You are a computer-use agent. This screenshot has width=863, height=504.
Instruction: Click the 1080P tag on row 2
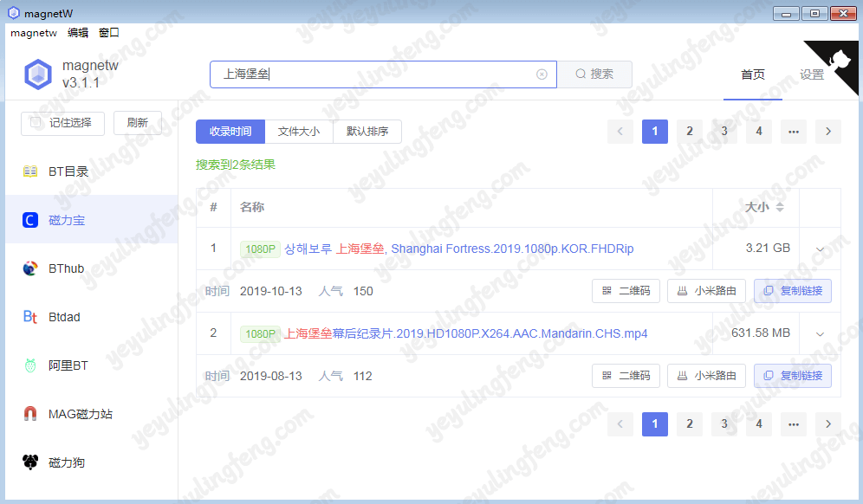click(260, 334)
